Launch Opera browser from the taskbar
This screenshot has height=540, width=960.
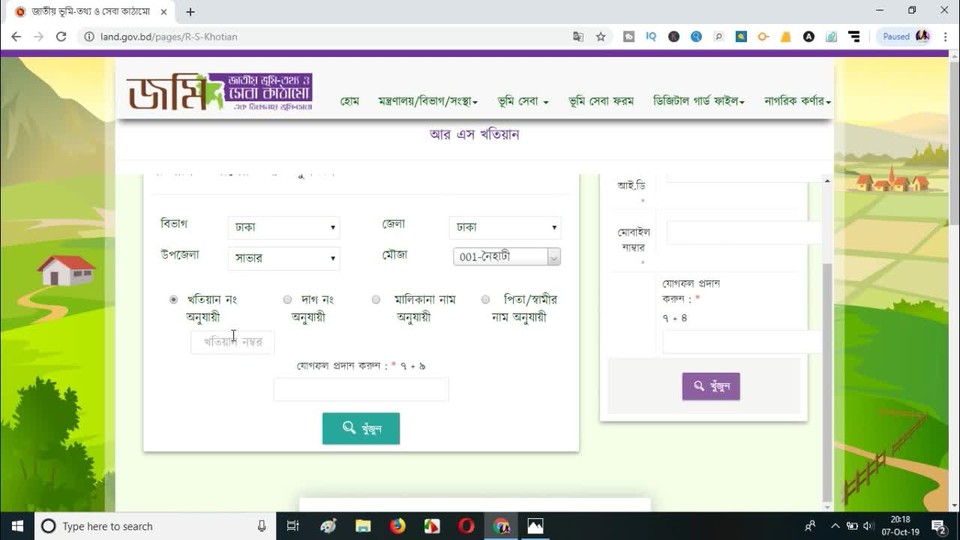(x=466, y=526)
